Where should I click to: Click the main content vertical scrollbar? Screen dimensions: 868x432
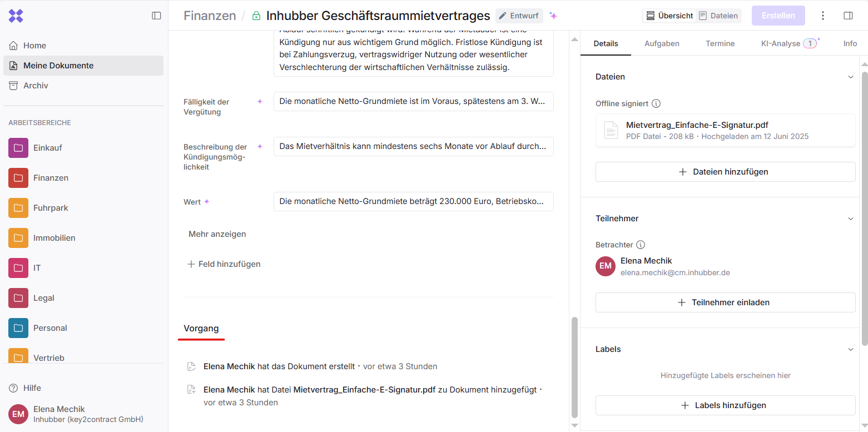click(x=574, y=367)
